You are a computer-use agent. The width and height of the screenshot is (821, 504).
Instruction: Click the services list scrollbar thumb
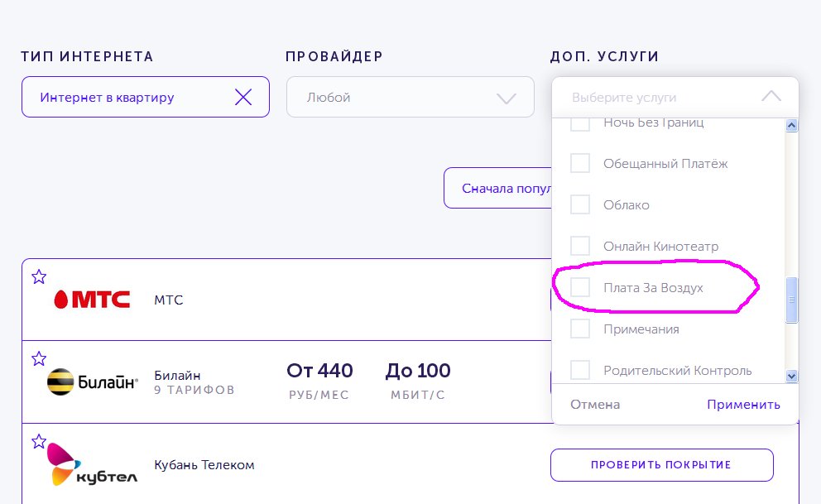pyautogui.click(x=791, y=299)
